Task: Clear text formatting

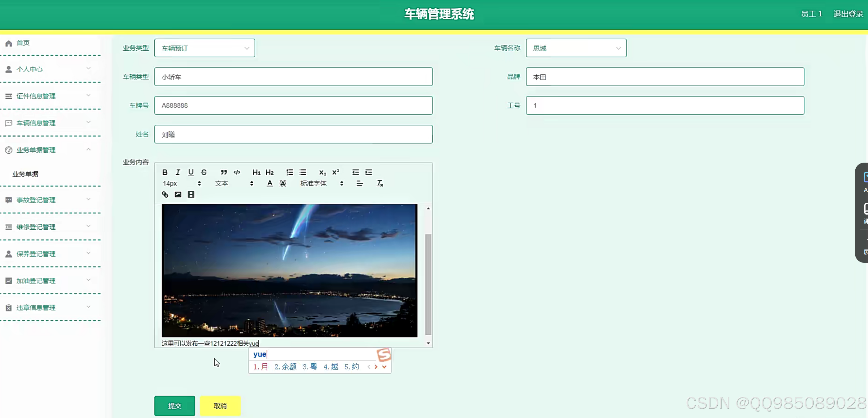Action: (x=380, y=183)
